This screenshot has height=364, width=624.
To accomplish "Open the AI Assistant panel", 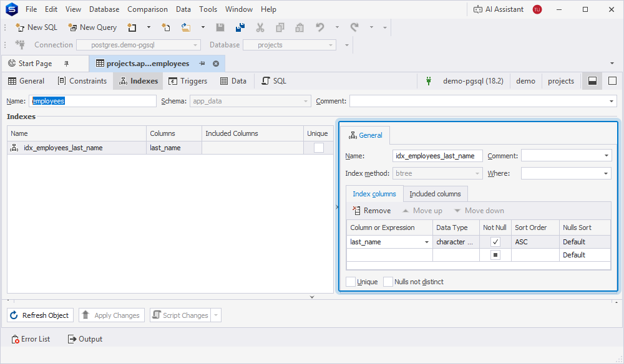I will (x=498, y=9).
